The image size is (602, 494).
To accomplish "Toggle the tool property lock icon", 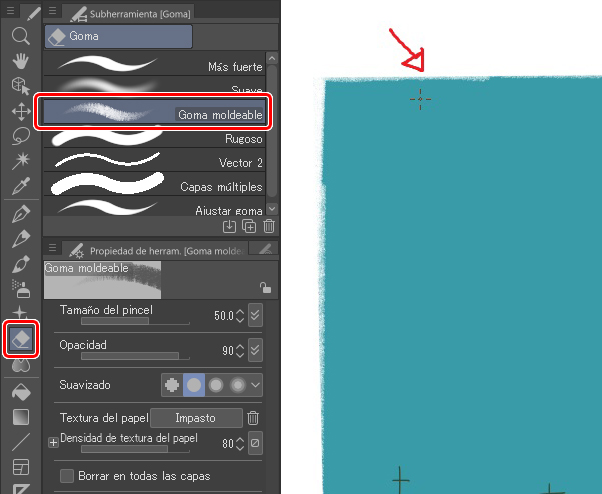I will point(265,287).
